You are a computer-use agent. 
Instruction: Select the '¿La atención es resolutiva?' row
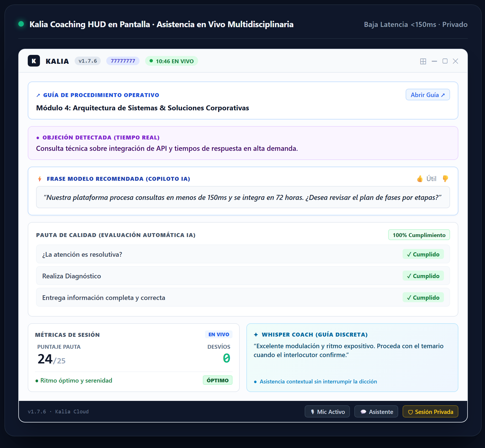243,254
